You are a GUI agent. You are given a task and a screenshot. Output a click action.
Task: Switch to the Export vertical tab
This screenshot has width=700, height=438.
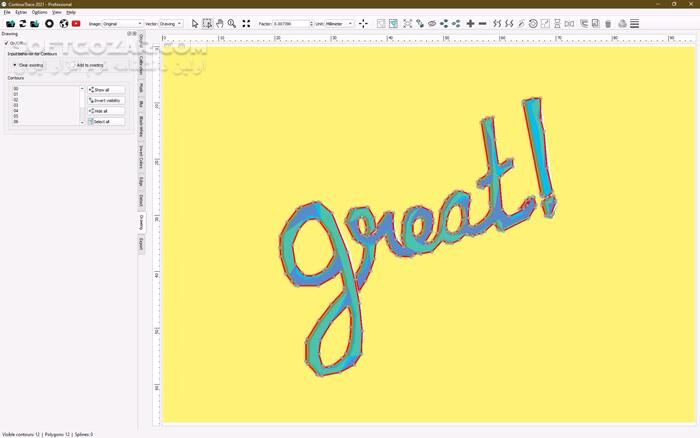(x=142, y=243)
